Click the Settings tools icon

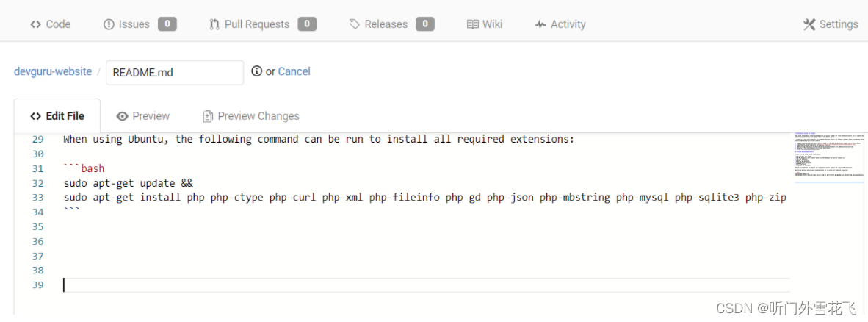click(x=809, y=24)
